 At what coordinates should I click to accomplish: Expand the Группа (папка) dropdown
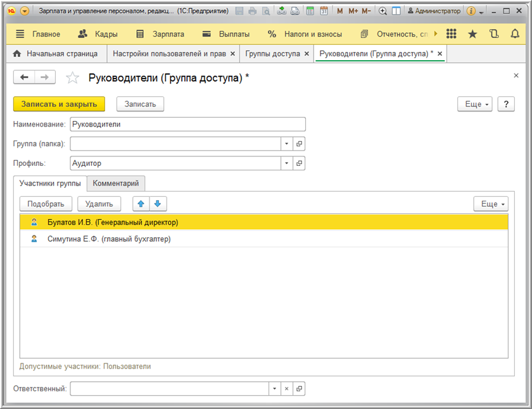287,144
